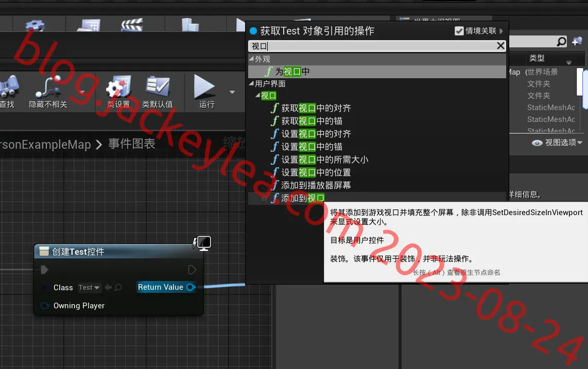Open Class Defaults (类默认值)
Viewport: 588px width, 369px height.
[158, 87]
